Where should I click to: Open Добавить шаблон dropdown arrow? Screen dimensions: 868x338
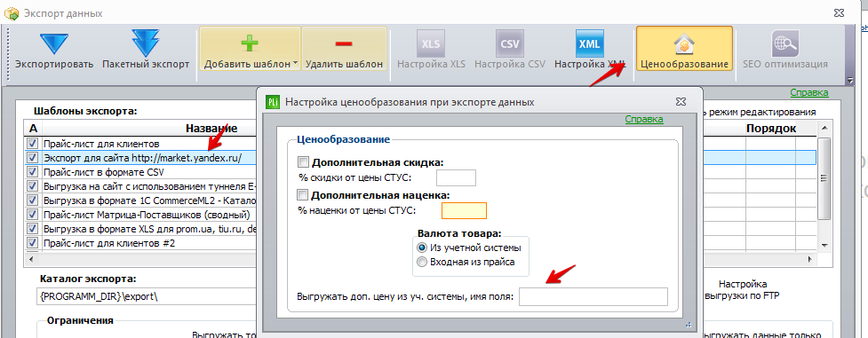coord(296,64)
